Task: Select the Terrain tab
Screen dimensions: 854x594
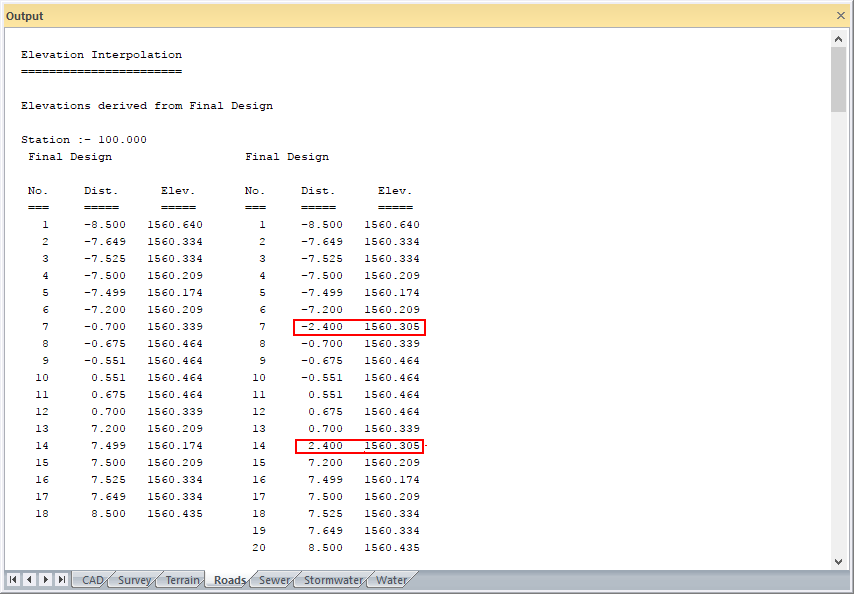Action: [182, 580]
